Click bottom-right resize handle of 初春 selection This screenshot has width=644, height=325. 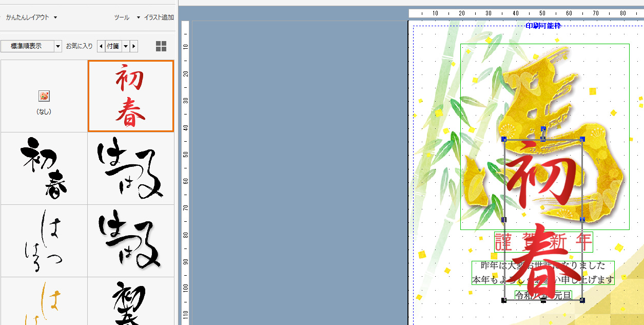click(x=582, y=300)
